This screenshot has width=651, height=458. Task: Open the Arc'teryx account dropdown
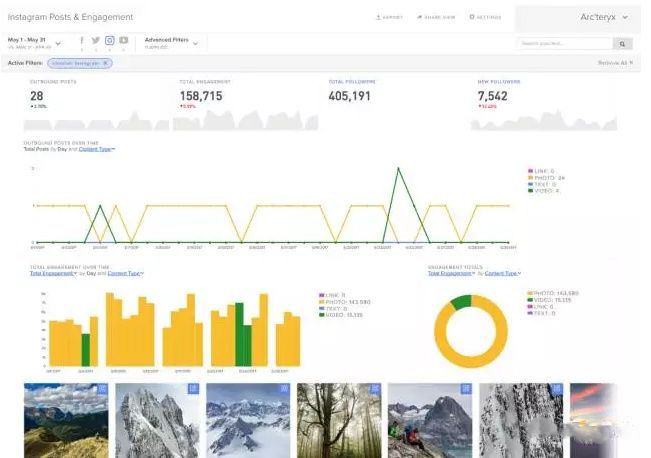coord(604,17)
